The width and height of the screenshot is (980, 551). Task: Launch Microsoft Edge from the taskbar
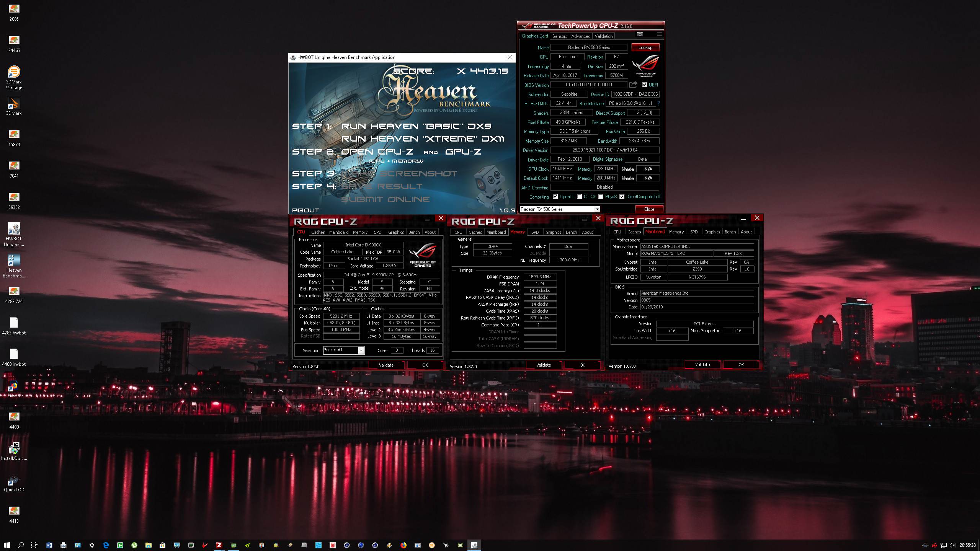click(x=106, y=545)
